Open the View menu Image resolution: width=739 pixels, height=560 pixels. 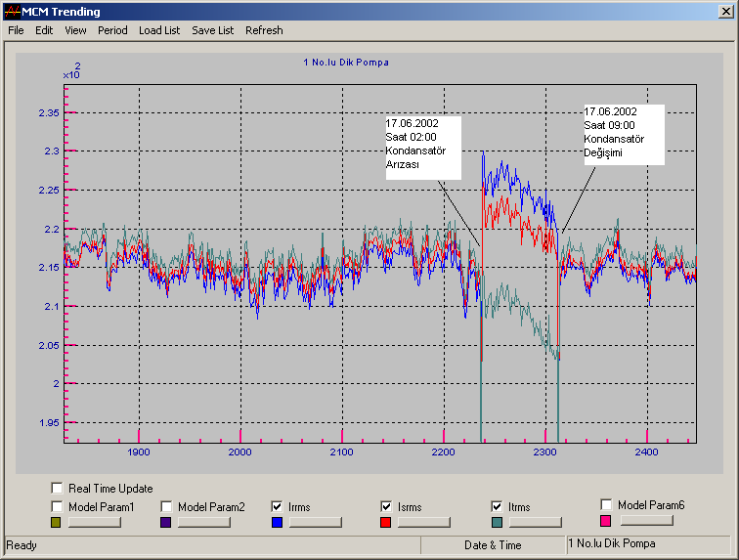point(75,30)
